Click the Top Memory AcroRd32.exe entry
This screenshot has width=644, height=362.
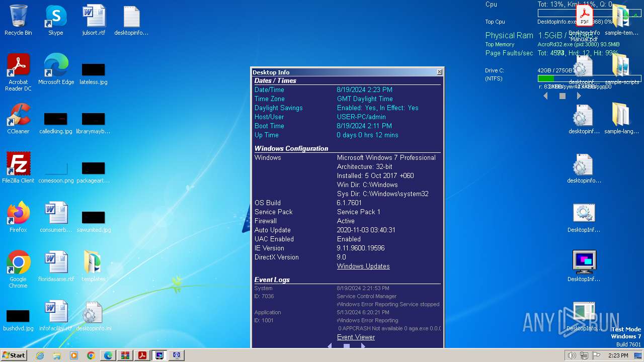click(579, 44)
